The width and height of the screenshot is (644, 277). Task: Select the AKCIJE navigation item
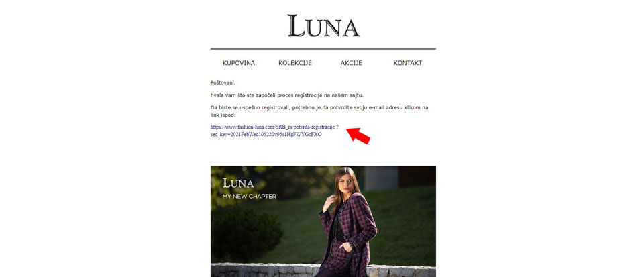point(351,63)
